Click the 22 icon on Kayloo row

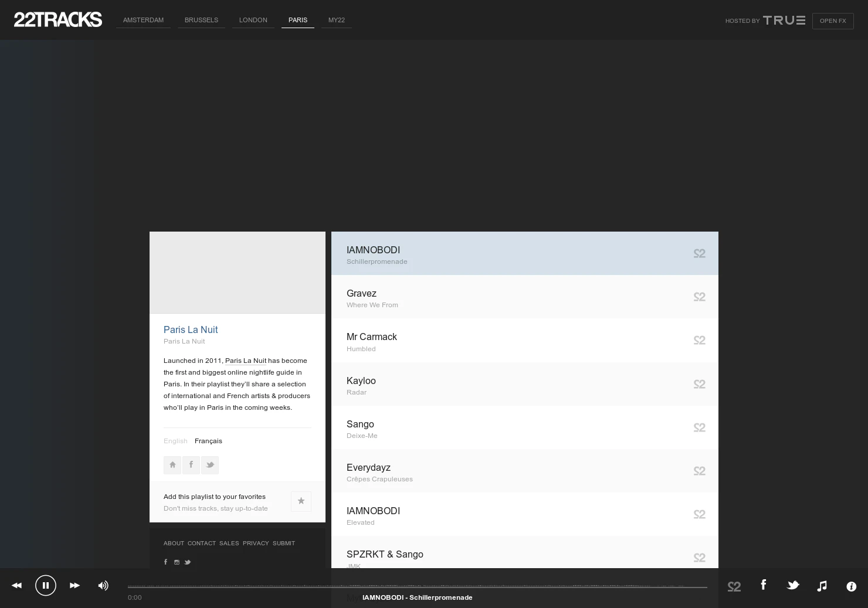point(699,384)
